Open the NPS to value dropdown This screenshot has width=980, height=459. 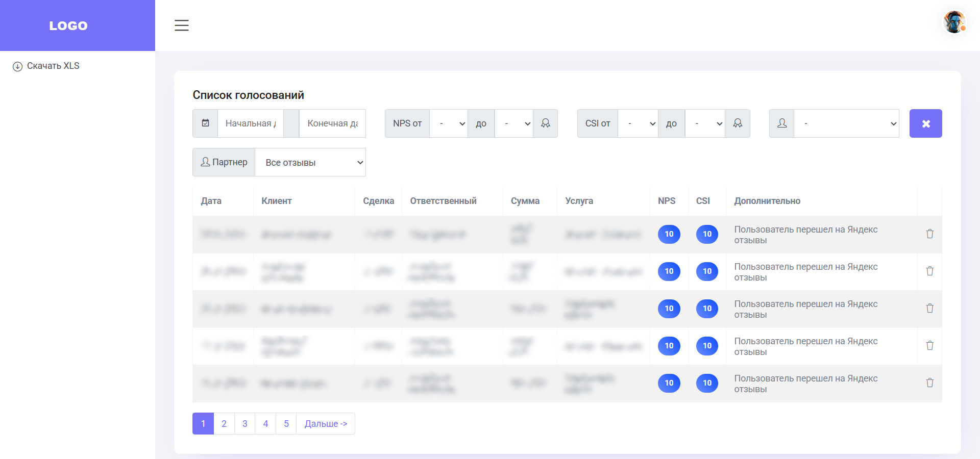[514, 123]
